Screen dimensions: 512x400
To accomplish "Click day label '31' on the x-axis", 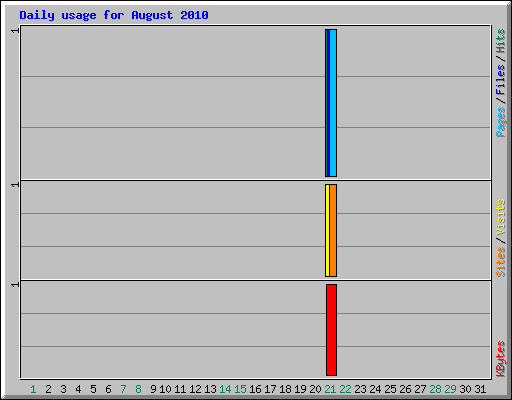I will pos(480,389).
